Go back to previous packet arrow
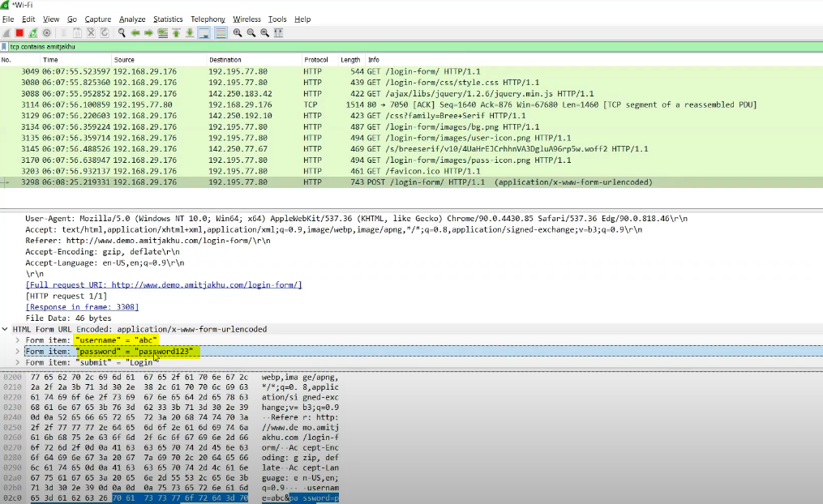The height and width of the screenshot is (504, 823). (x=135, y=33)
